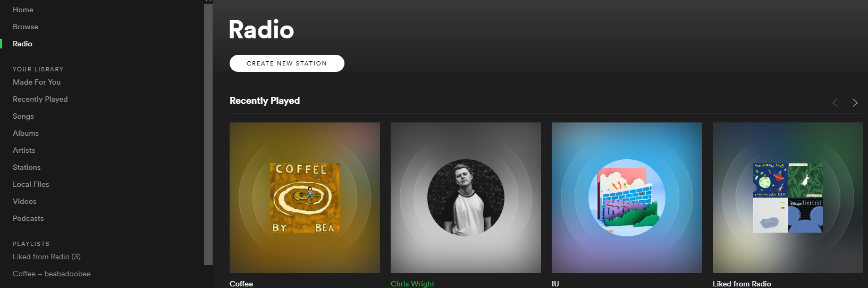Select Radio in the sidebar
The image size is (868, 288).
(x=22, y=44)
